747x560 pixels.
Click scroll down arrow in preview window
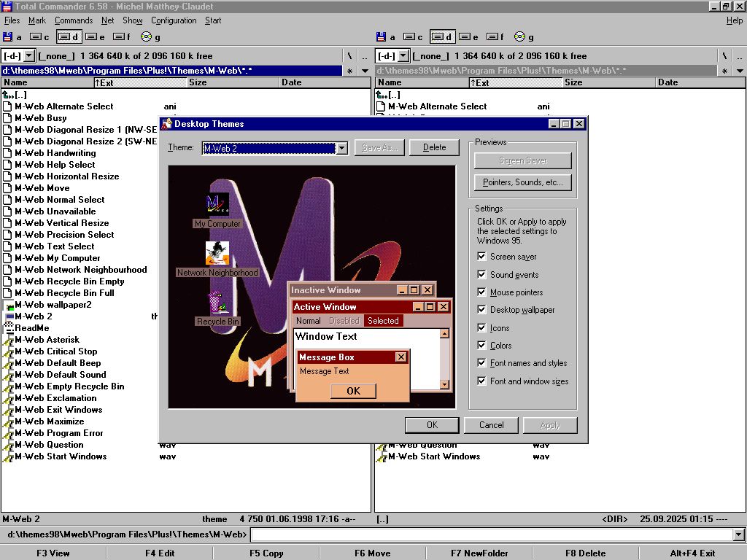point(444,384)
